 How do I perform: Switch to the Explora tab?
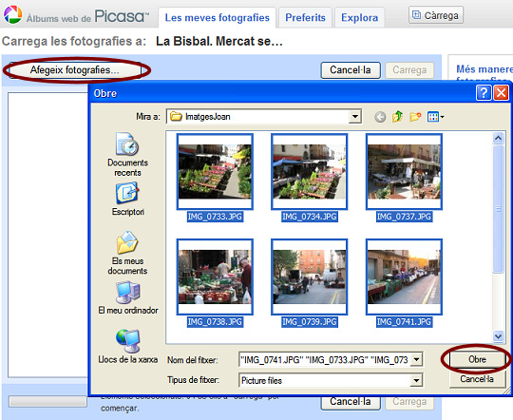click(359, 17)
